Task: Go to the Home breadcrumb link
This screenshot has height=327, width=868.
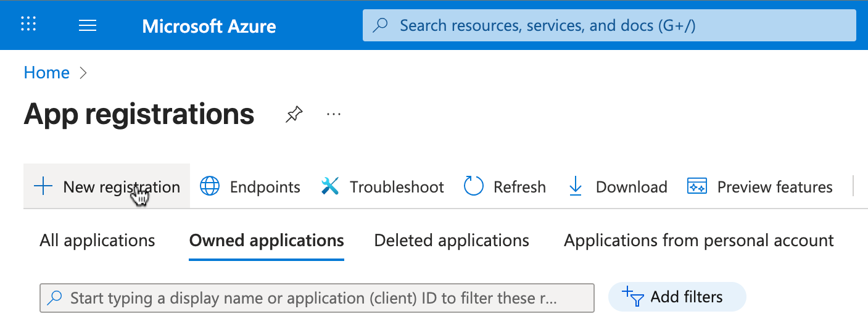Action: click(46, 73)
